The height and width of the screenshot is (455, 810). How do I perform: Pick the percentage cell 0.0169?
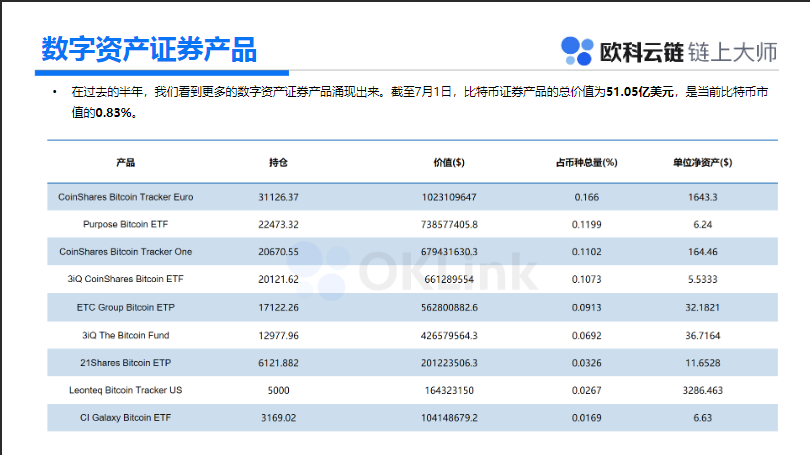click(586, 418)
